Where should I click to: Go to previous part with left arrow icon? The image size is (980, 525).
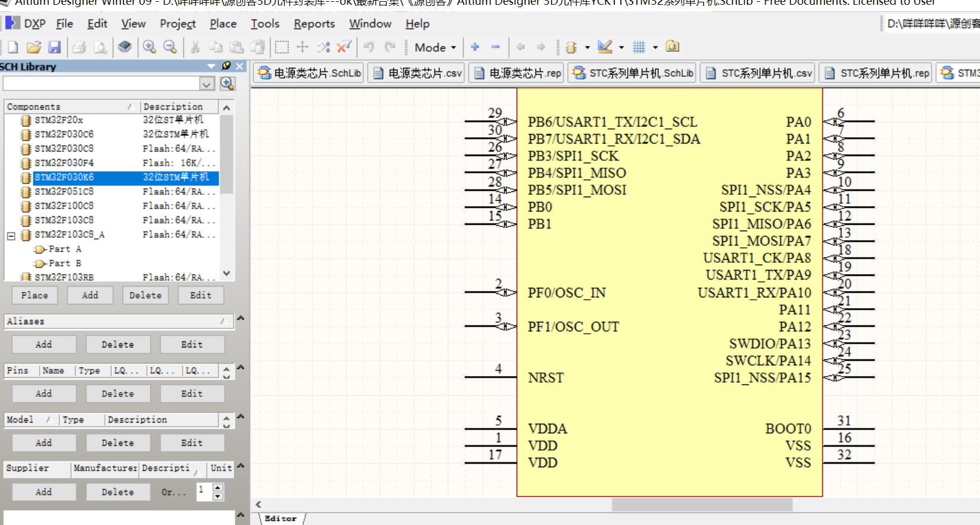tap(521, 47)
